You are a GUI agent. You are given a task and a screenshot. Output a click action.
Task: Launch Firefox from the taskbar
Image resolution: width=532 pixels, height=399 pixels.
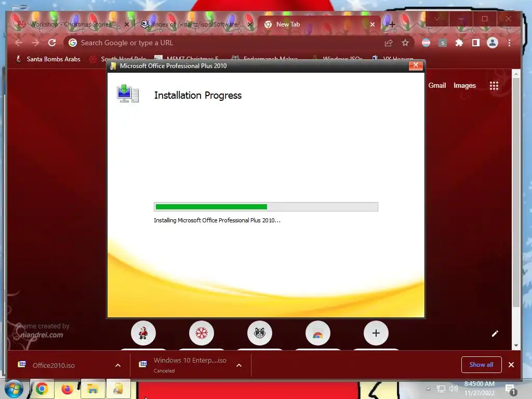pyautogui.click(x=67, y=389)
